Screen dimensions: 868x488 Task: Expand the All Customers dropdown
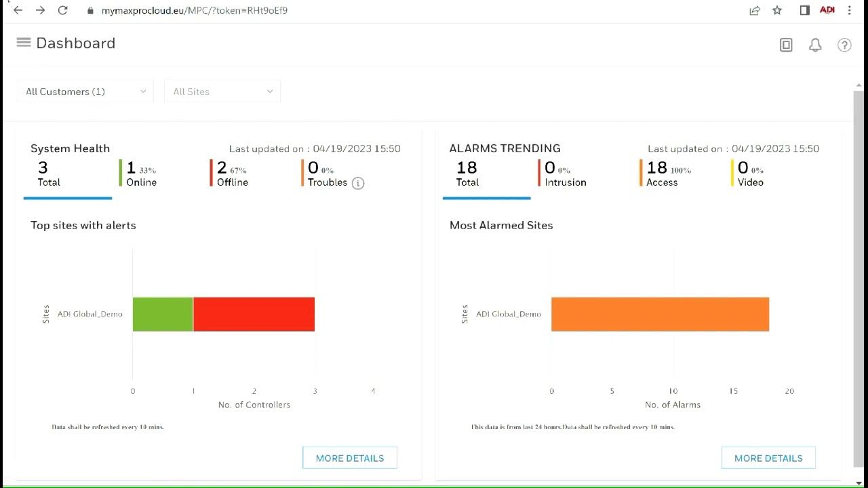(x=85, y=91)
